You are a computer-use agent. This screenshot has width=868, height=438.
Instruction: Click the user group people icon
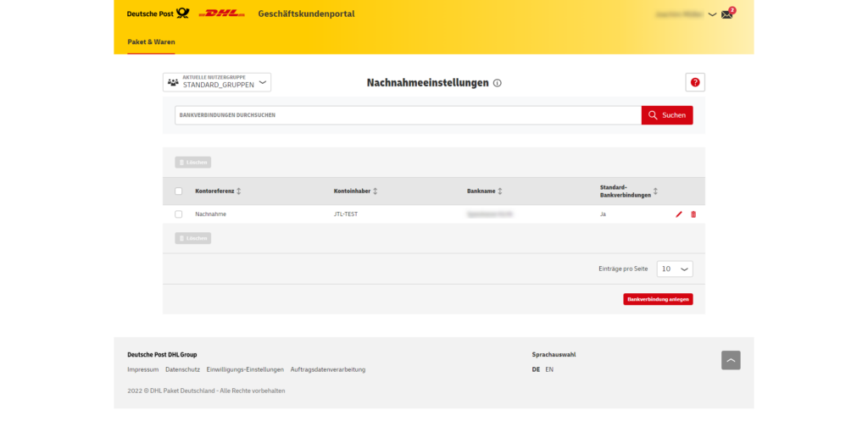(173, 82)
